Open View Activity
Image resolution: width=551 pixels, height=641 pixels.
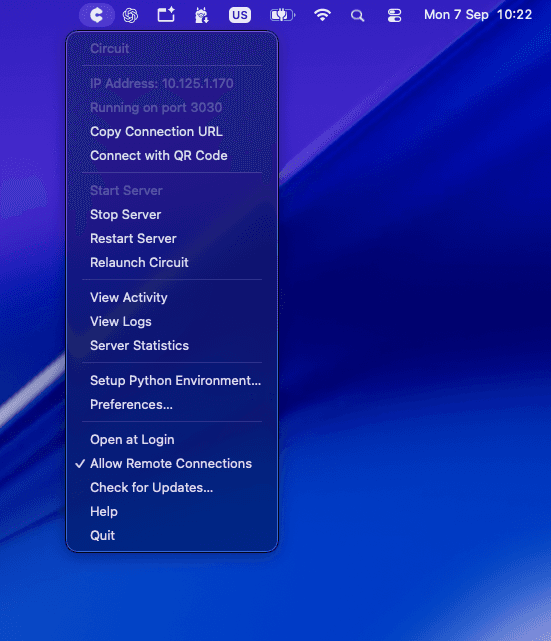tap(172, 298)
